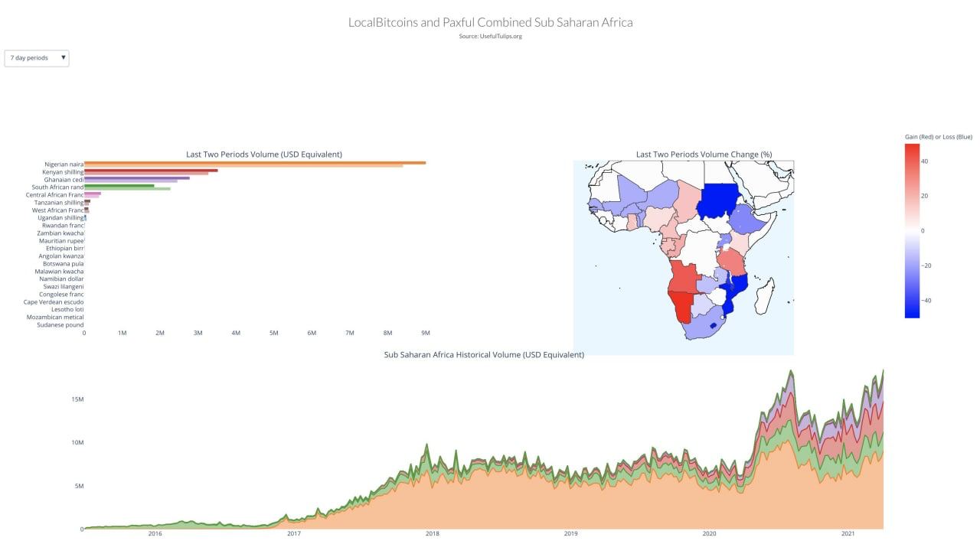This screenshot has width=980, height=544.
Task: Click the "Swazi lilangeni" label
Action: pyautogui.click(x=64, y=287)
